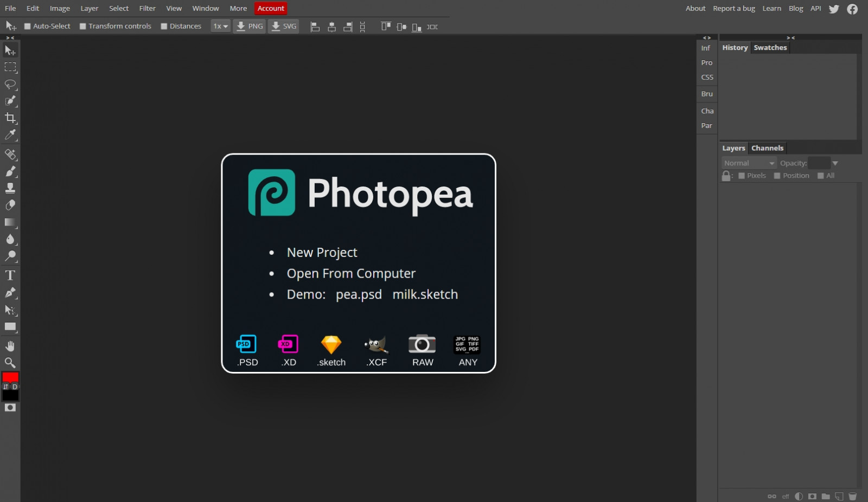
Task: Activate the Zoom magnifier tool
Action: click(x=10, y=363)
